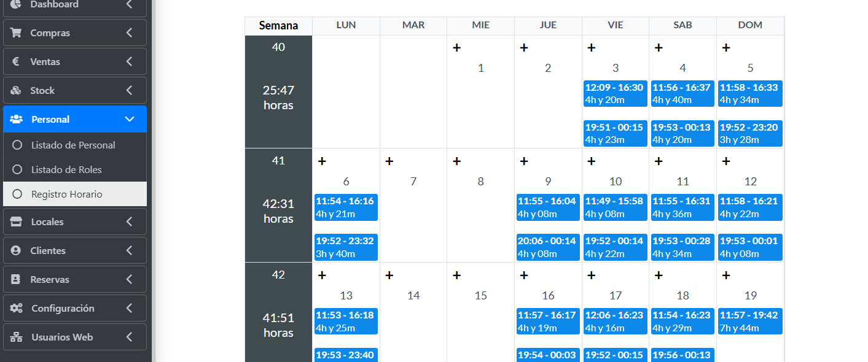Expand the Stock menu chevron
Image resolution: width=868 pixels, height=362 pixels.
pyautogui.click(x=129, y=90)
